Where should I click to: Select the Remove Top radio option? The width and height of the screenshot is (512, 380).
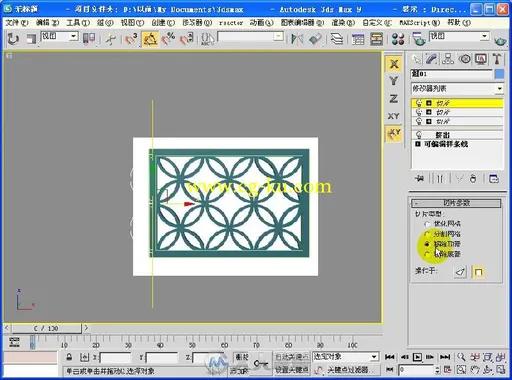[x=427, y=244]
